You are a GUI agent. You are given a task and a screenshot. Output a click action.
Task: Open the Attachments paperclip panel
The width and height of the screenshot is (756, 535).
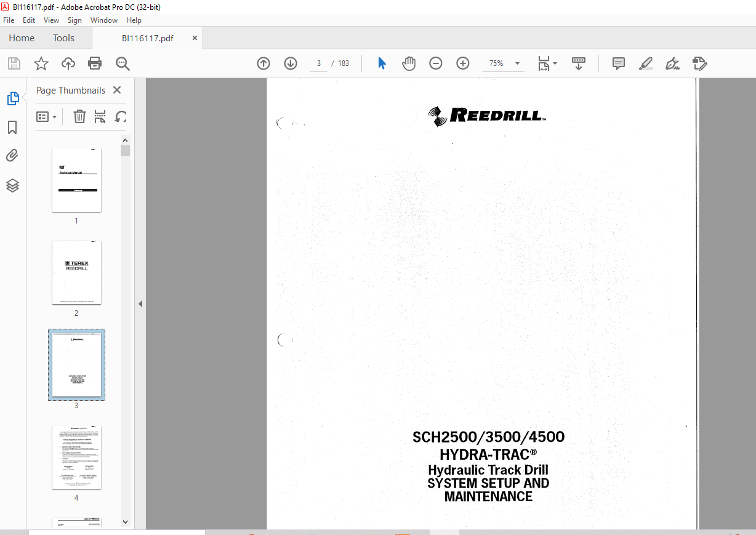coord(12,156)
